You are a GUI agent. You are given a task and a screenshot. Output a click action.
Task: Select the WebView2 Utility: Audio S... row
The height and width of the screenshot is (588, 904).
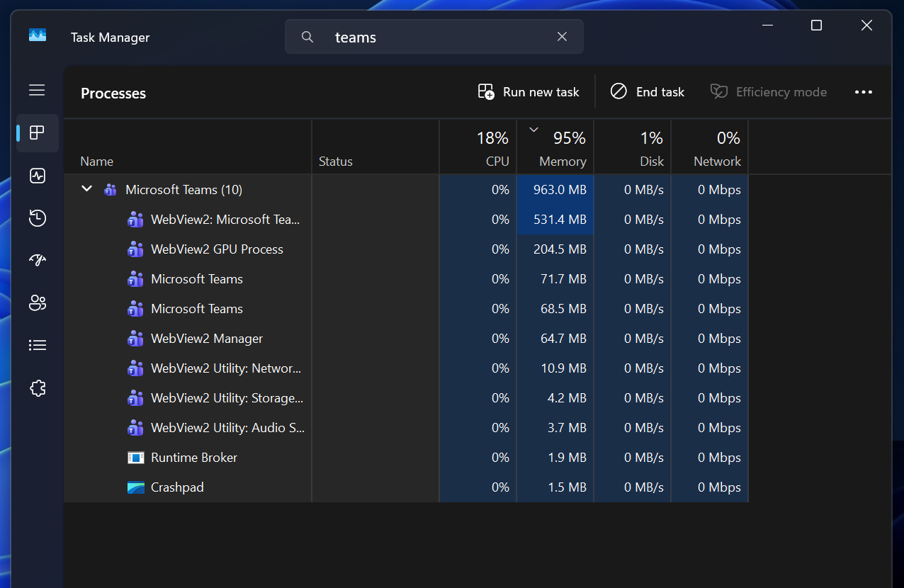[406, 428]
